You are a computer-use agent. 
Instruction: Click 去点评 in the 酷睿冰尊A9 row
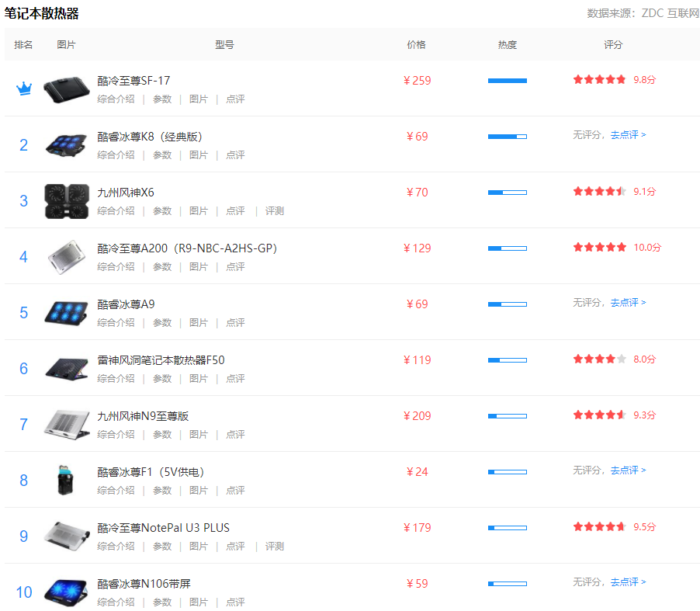628,303
